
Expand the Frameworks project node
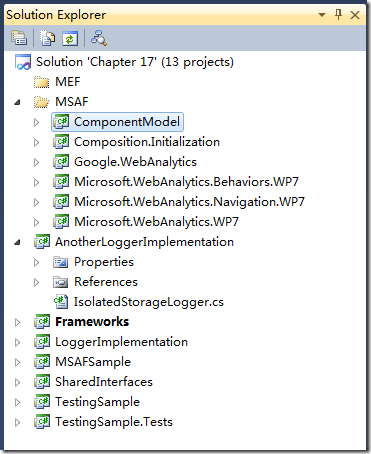(17, 322)
